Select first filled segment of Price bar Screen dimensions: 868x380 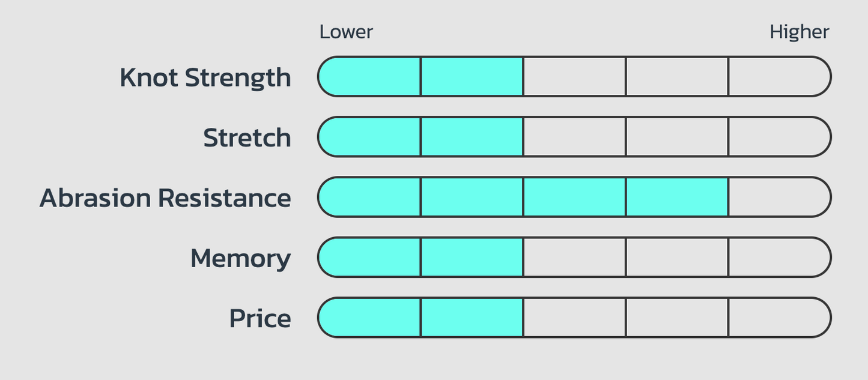(x=369, y=318)
